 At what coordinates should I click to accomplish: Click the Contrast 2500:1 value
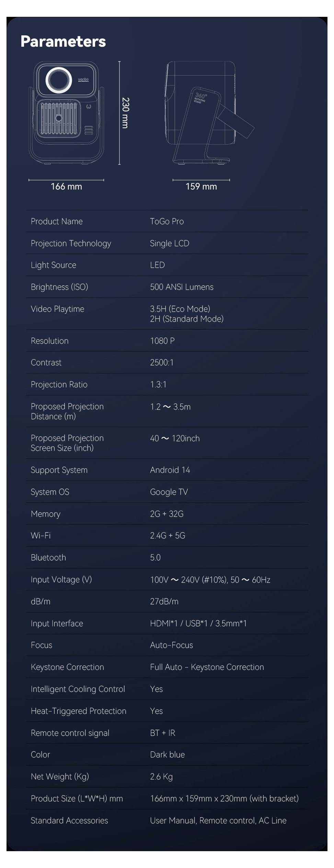pyautogui.click(x=162, y=363)
